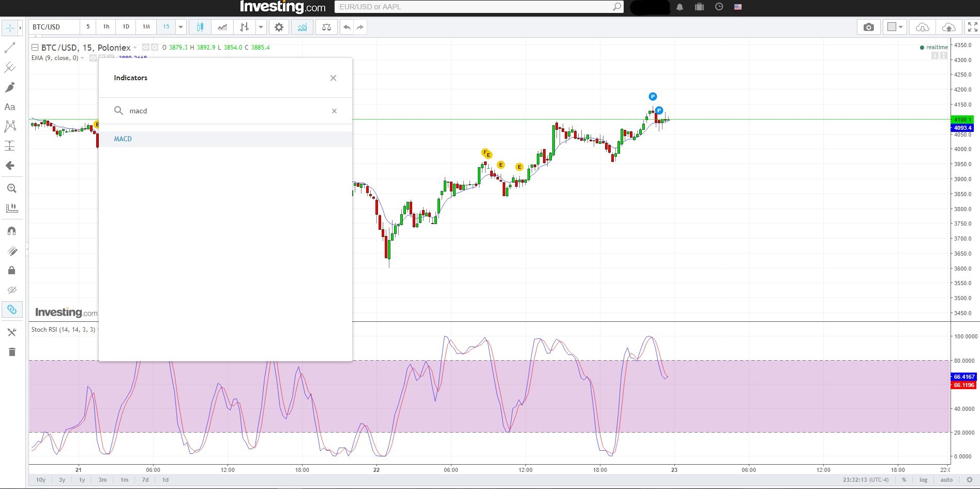This screenshot has height=489, width=980.
Task: Open the pitchfork drawing tools
Action: [10, 67]
